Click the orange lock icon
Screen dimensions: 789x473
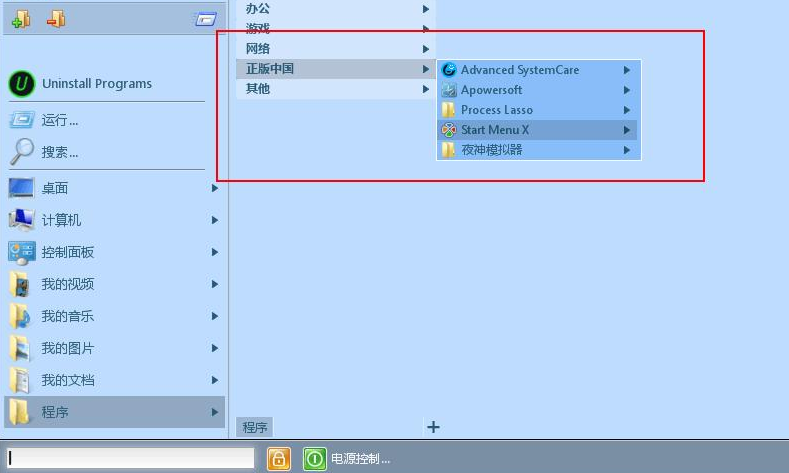pos(279,459)
